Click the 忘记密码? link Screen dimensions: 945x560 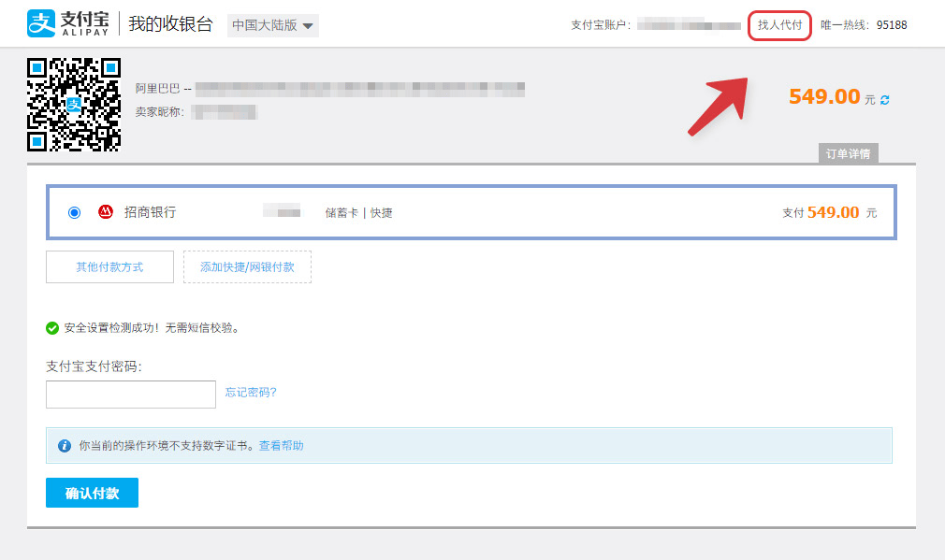251,393
